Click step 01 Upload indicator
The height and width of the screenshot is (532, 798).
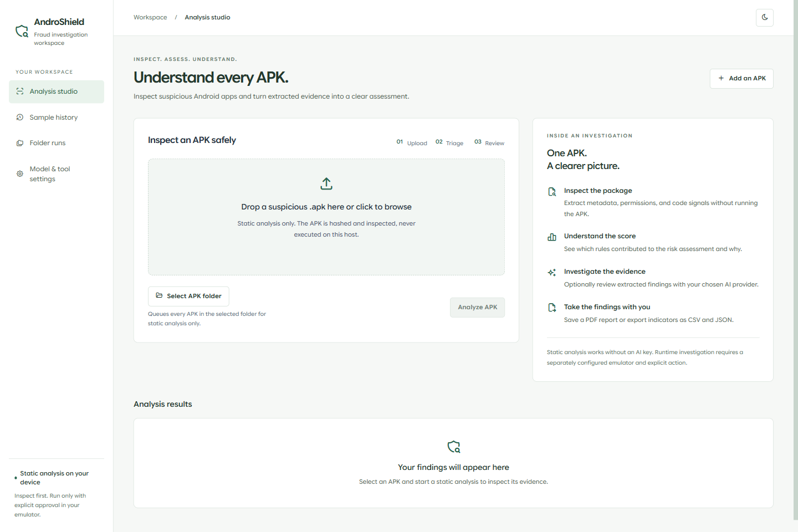click(x=412, y=142)
